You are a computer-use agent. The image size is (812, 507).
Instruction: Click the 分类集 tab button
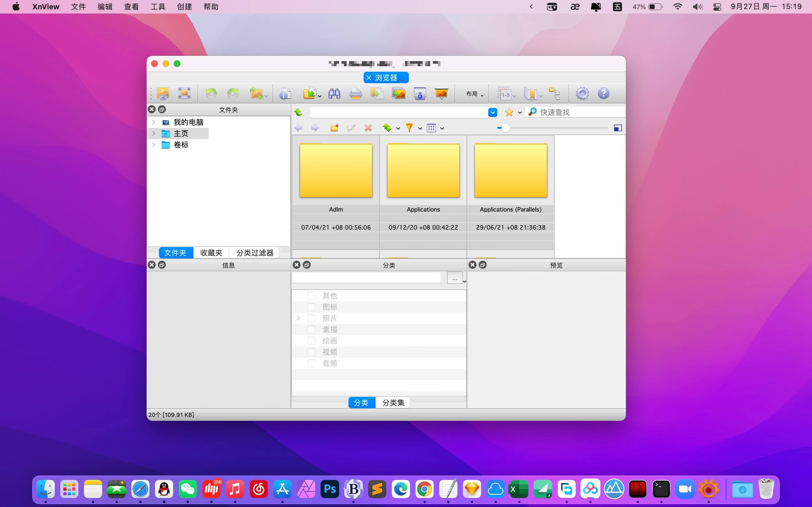click(393, 403)
